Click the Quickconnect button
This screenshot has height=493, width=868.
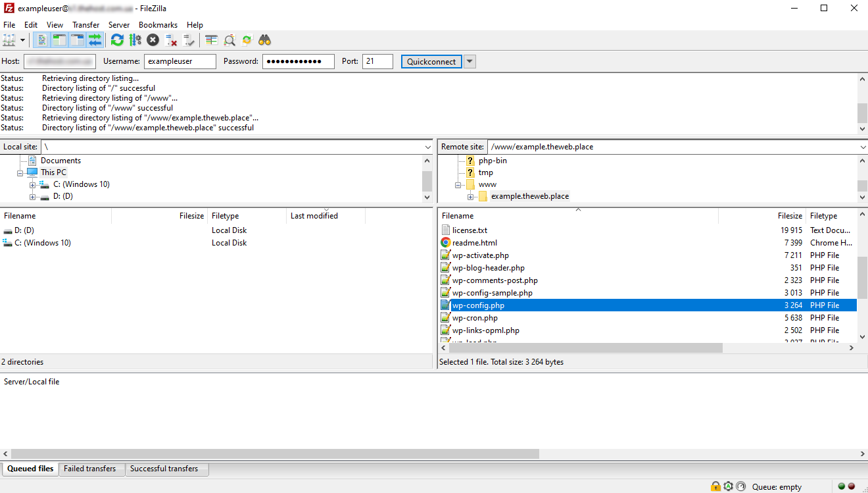point(431,61)
